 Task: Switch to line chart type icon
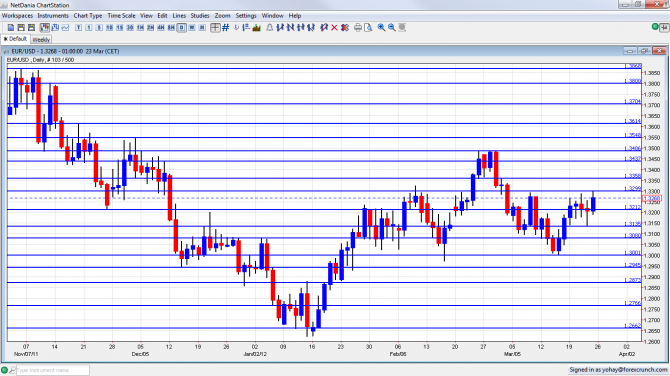click(65, 27)
